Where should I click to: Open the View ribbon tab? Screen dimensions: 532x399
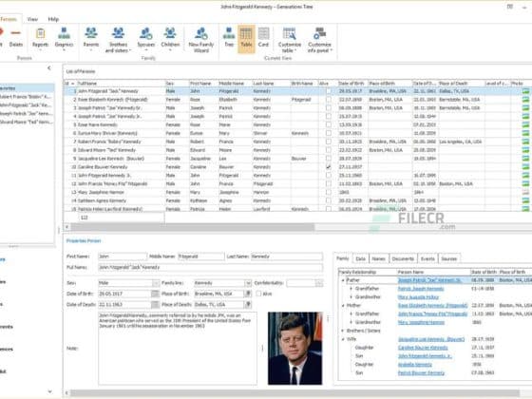tap(32, 19)
